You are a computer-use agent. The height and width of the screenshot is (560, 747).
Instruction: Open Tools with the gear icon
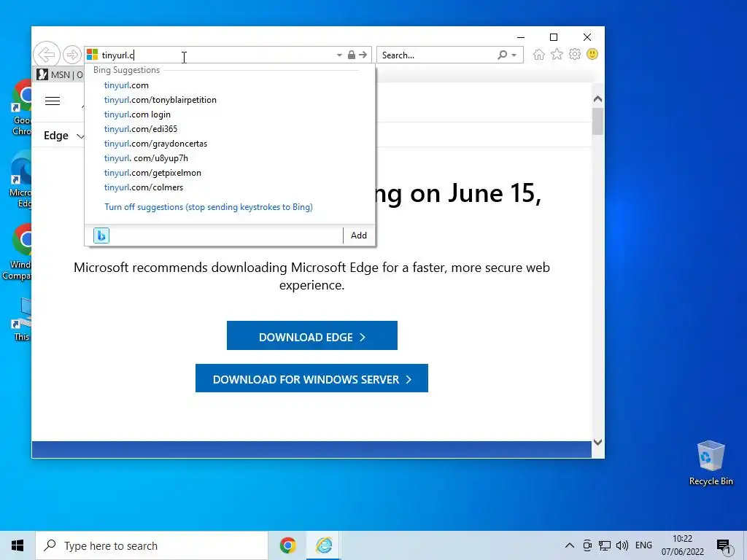click(575, 54)
